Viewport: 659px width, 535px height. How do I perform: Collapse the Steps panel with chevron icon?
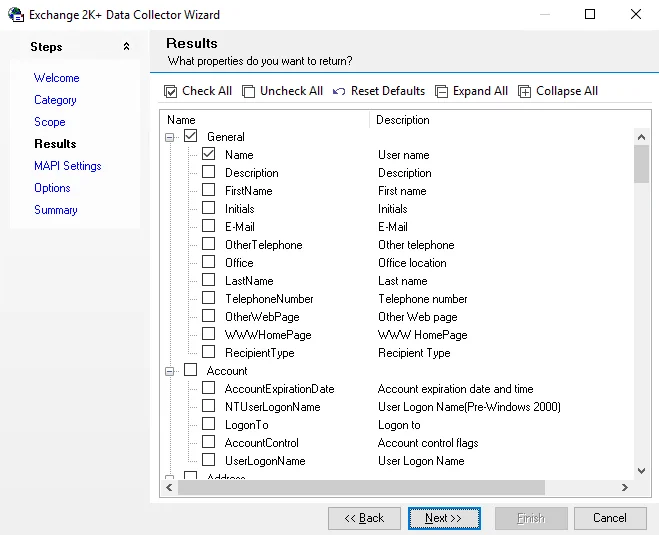(126, 47)
